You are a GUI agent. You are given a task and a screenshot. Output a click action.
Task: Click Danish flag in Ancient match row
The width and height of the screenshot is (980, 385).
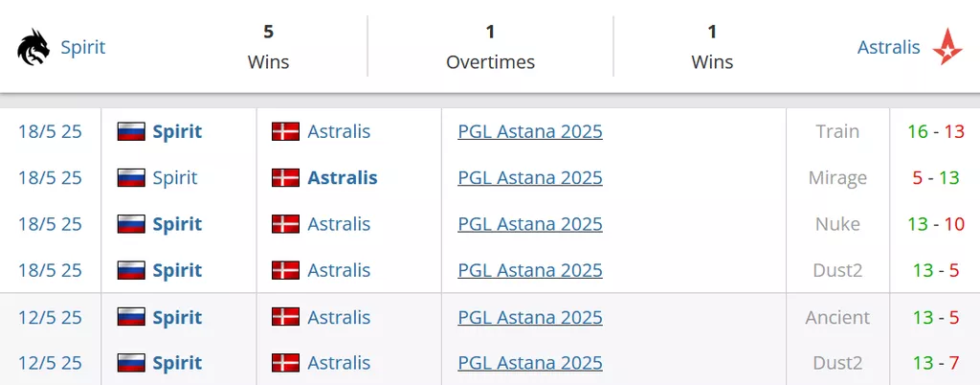pyautogui.click(x=285, y=317)
